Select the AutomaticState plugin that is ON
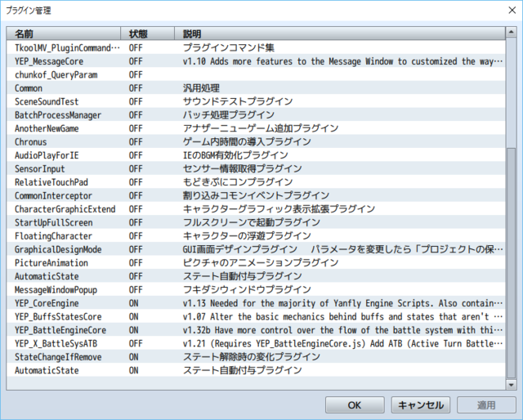Viewport: 523px width, 420px height. click(47, 370)
